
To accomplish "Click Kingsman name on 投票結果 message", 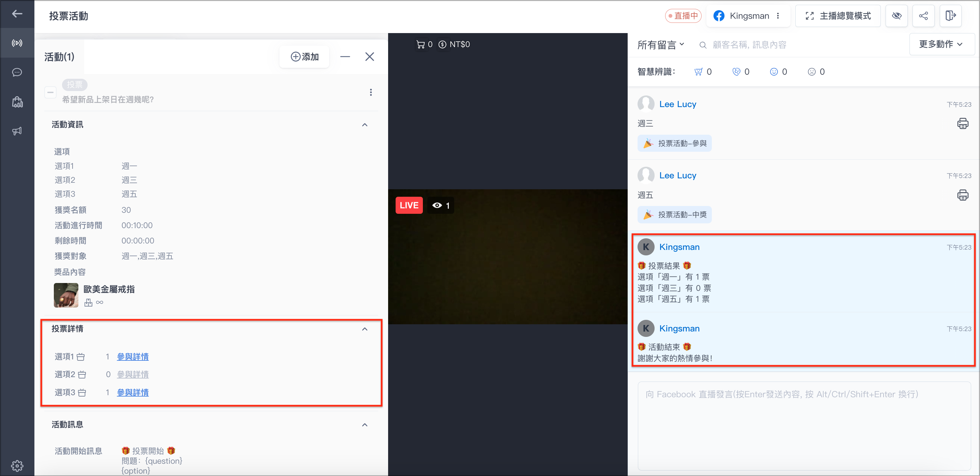I will point(679,247).
